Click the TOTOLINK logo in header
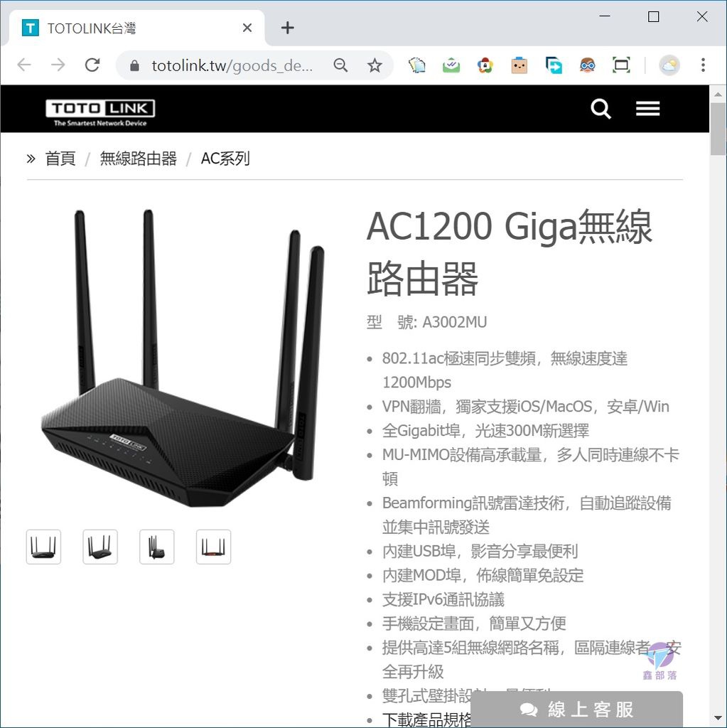 (x=100, y=112)
